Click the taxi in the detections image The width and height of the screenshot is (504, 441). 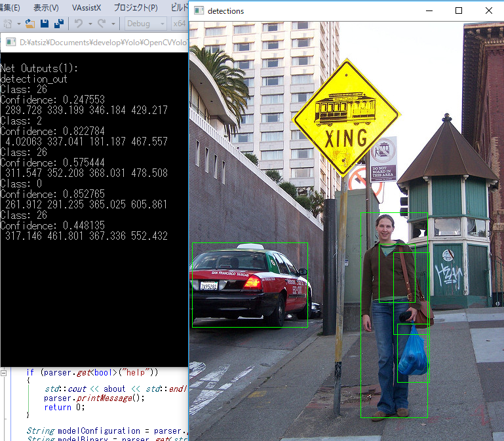pyautogui.click(x=250, y=285)
